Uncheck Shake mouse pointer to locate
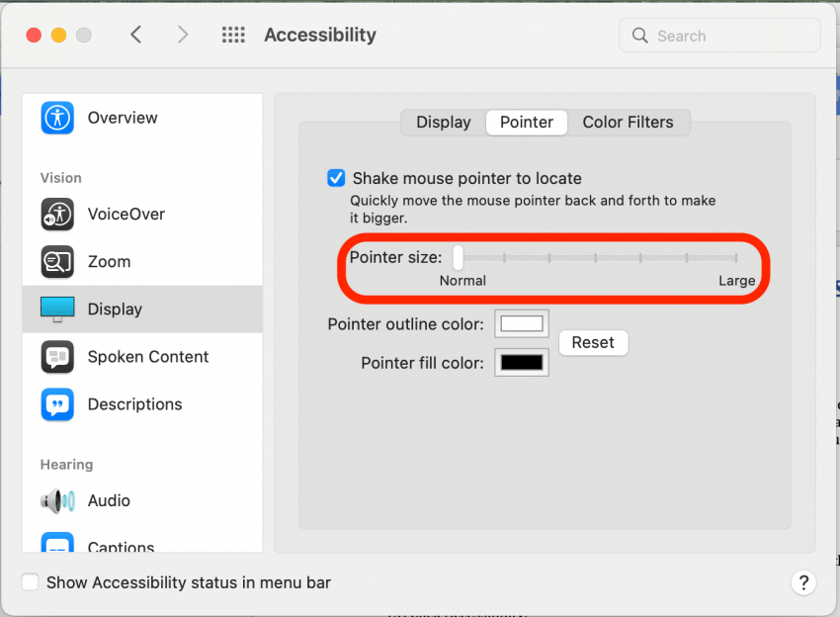The height and width of the screenshot is (617, 840). pyautogui.click(x=336, y=178)
